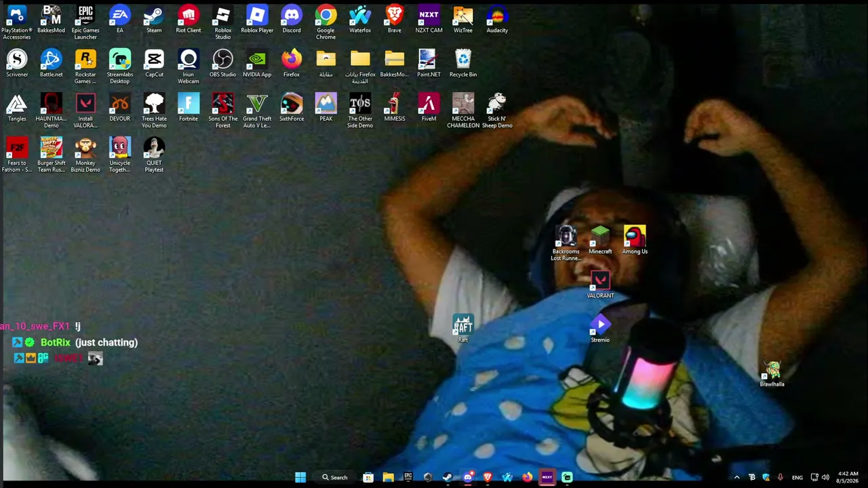The width and height of the screenshot is (868, 488).
Task: Open FiveM desktop shortcut
Action: click(x=429, y=107)
